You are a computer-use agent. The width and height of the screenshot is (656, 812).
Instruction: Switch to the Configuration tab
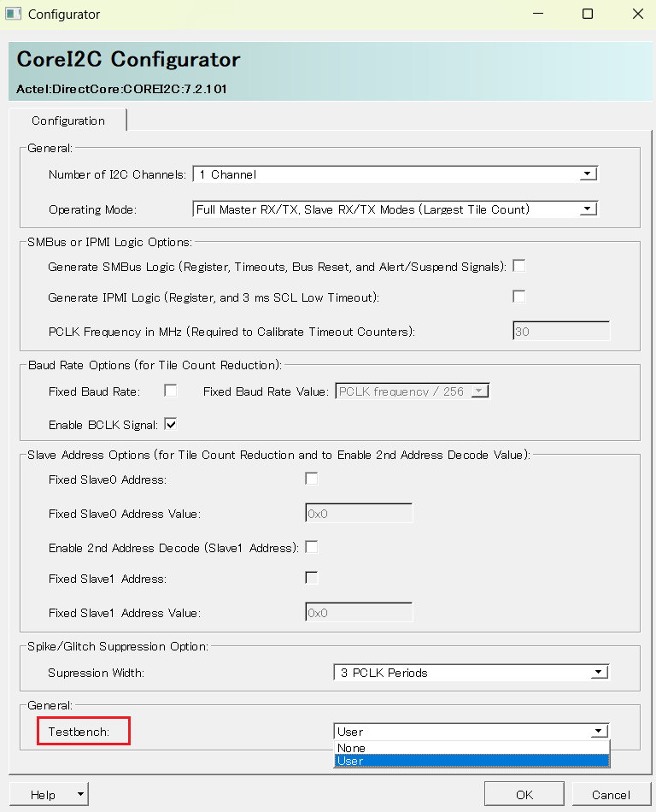[x=68, y=121]
